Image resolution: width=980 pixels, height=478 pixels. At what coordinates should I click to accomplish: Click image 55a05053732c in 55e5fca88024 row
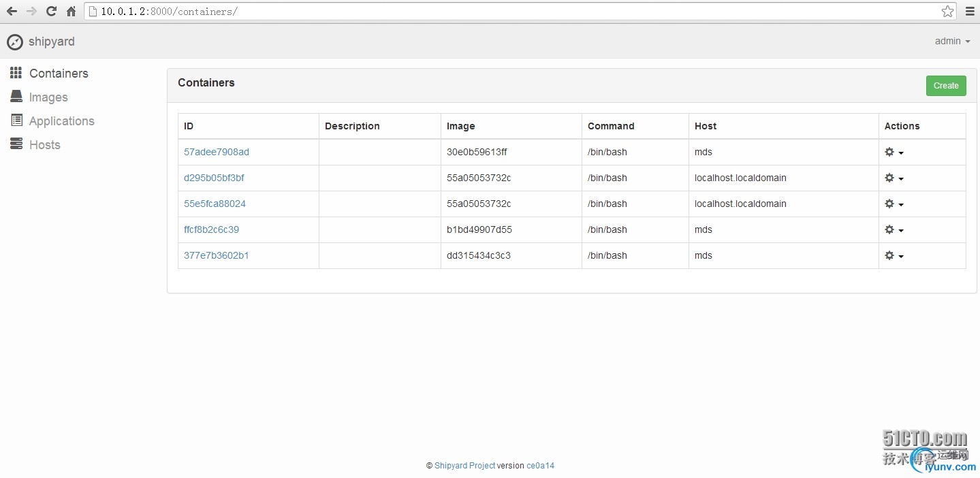click(x=479, y=204)
